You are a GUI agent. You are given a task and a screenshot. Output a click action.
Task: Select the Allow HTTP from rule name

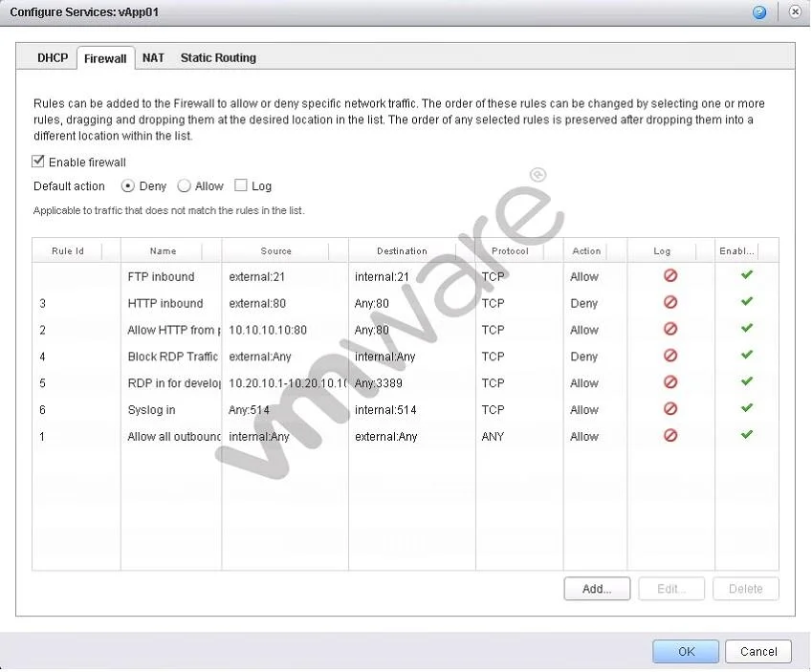click(x=173, y=331)
